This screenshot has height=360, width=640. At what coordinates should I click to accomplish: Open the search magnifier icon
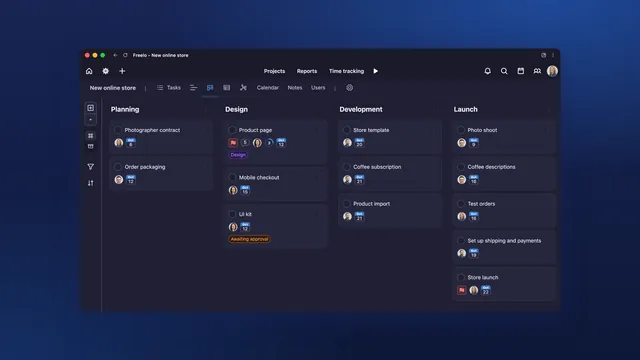point(504,71)
